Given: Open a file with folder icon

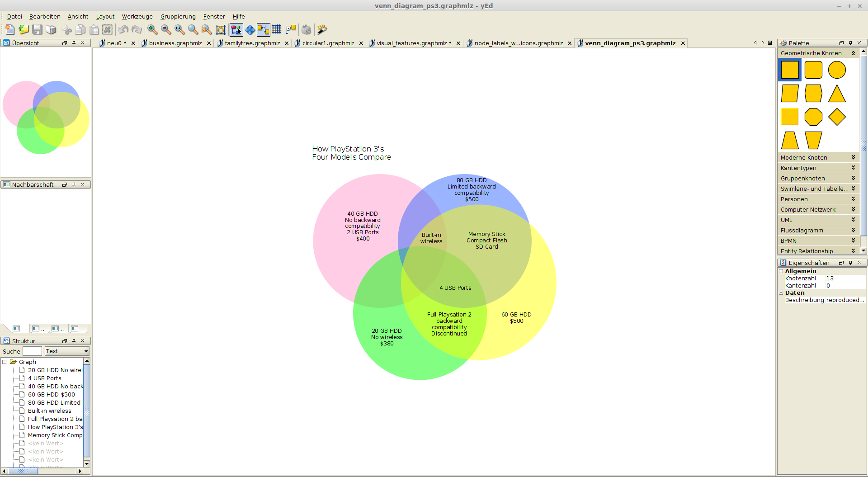Looking at the screenshot, I should [x=24, y=30].
